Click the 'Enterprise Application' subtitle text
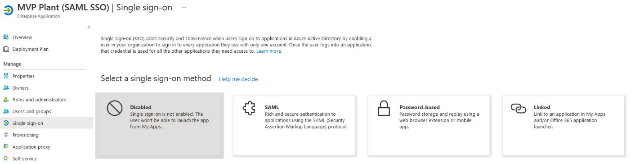The image size is (644, 164). (38, 16)
